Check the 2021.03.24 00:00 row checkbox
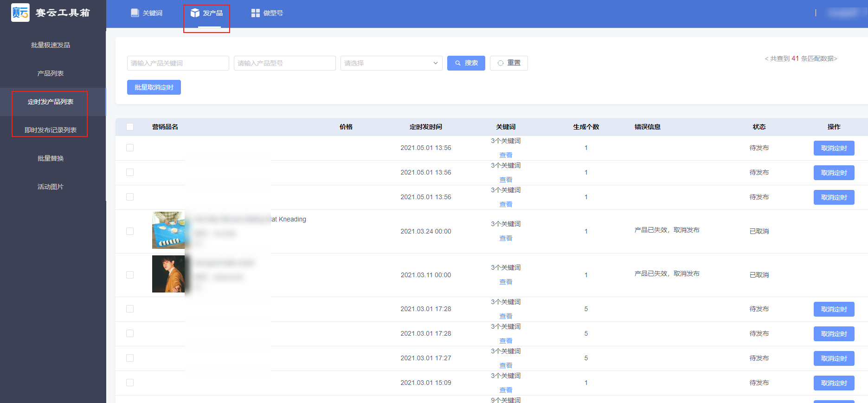This screenshot has height=403, width=868. coord(130,231)
